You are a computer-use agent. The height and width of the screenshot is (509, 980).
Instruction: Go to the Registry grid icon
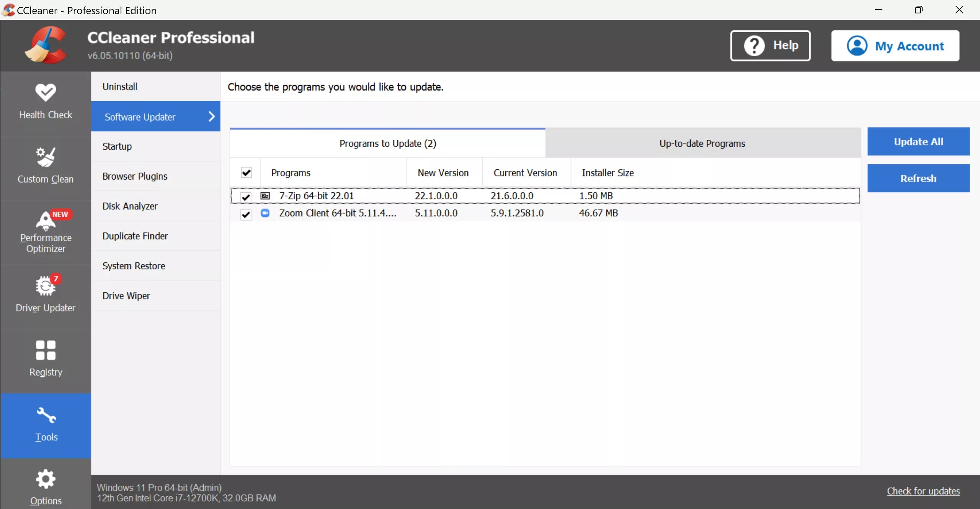pos(46,350)
